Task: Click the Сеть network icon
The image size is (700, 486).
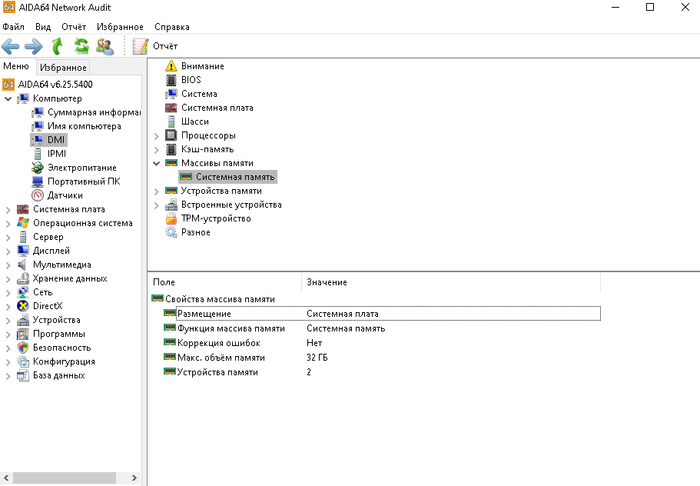Action: click(x=23, y=292)
